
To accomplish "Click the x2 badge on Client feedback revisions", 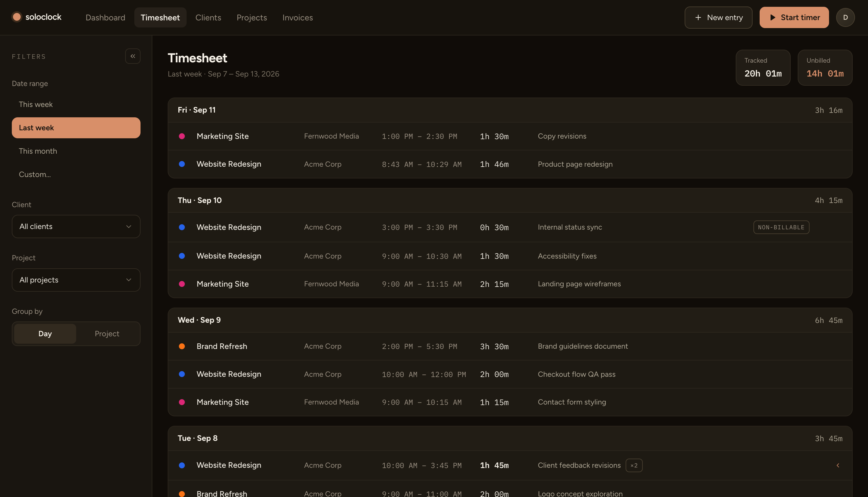I will click(634, 465).
